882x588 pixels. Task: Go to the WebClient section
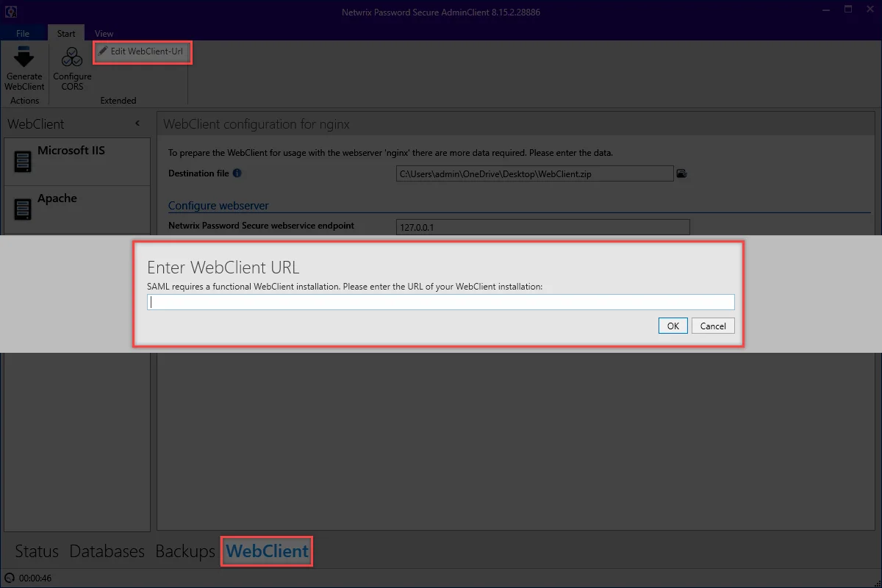[268, 551]
